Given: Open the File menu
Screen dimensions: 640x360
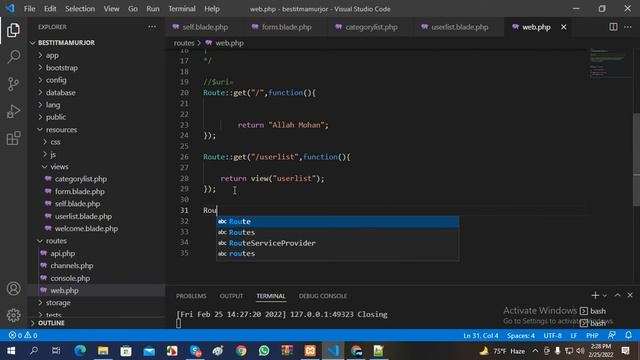Looking at the screenshot, I should [x=29, y=9].
